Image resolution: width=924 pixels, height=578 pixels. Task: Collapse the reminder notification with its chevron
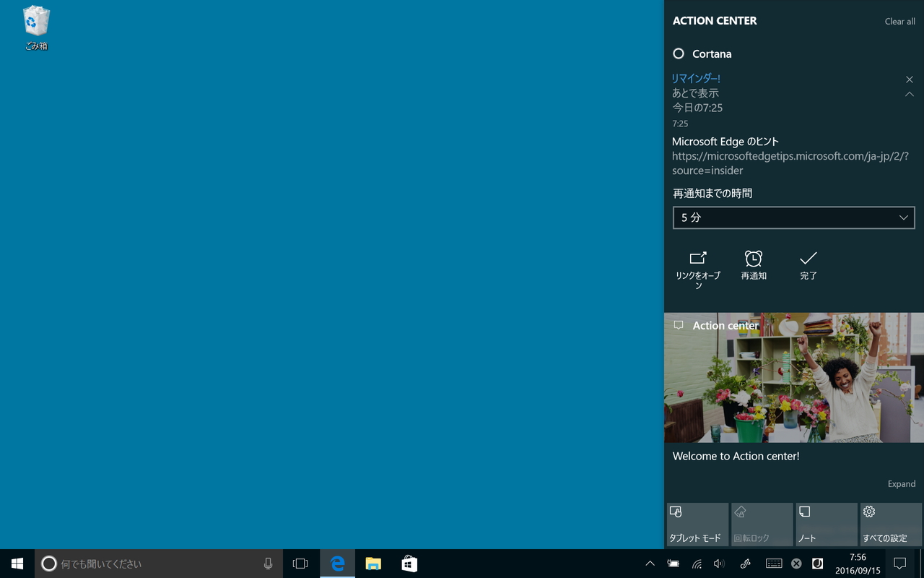(910, 94)
